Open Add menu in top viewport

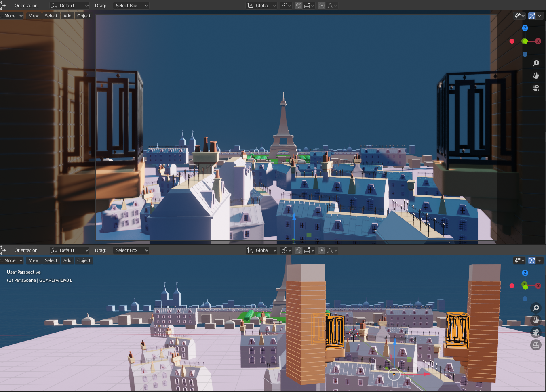[x=67, y=16]
